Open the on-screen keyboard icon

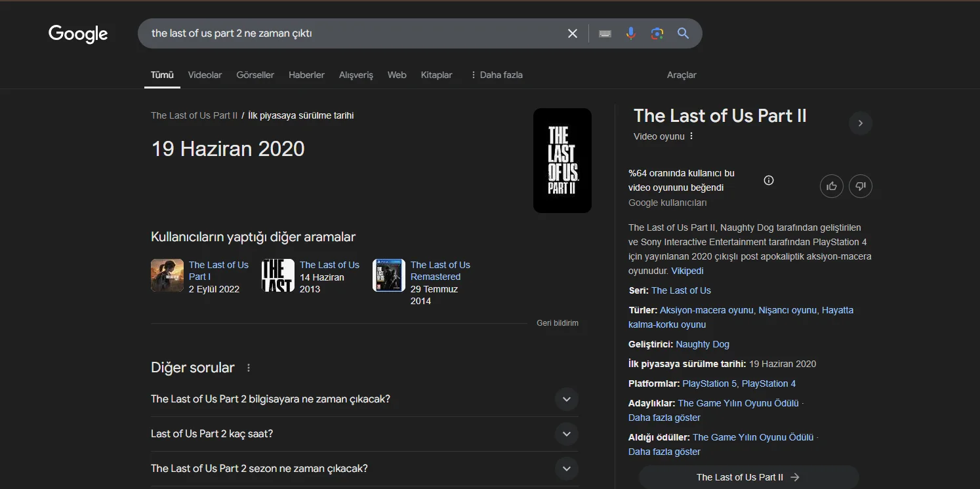click(605, 33)
